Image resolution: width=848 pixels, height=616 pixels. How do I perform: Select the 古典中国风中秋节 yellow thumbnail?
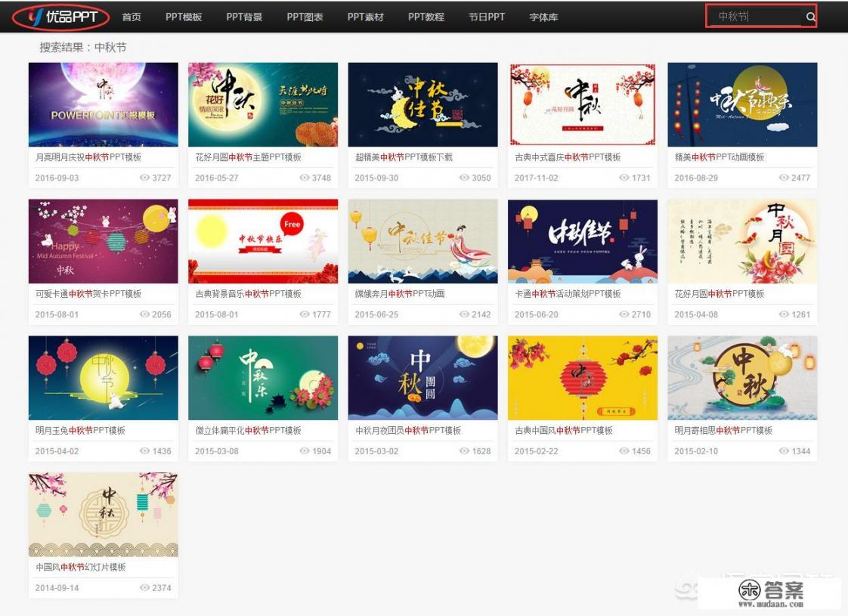582,378
